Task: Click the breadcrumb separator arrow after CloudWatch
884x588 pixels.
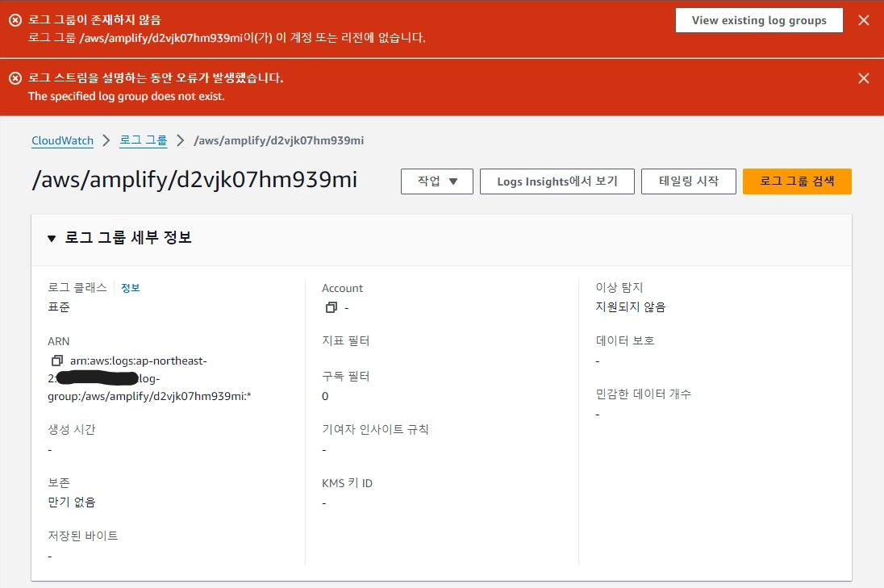Action: (106, 140)
